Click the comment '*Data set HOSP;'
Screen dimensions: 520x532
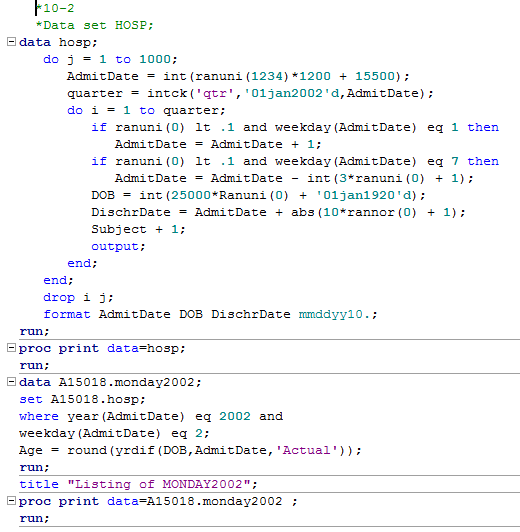tap(95, 25)
